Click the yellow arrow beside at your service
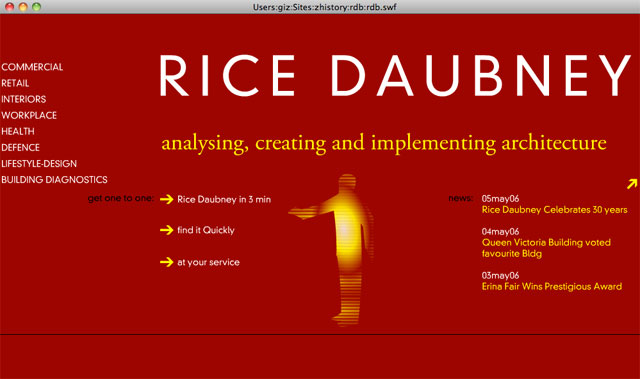 [x=167, y=262]
